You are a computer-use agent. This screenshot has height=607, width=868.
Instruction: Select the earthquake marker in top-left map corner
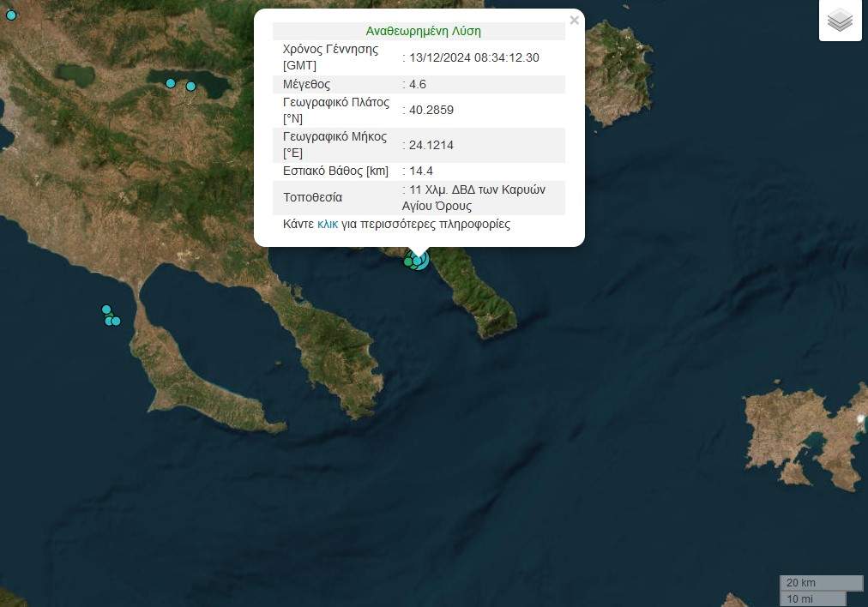pyautogui.click(x=11, y=15)
